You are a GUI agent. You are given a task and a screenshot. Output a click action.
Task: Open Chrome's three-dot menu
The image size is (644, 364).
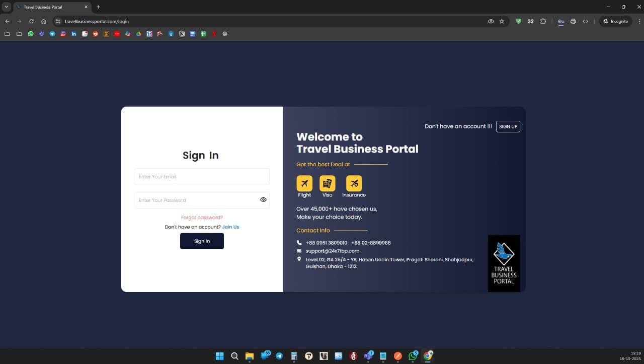pyautogui.click(x=639, y=21)
